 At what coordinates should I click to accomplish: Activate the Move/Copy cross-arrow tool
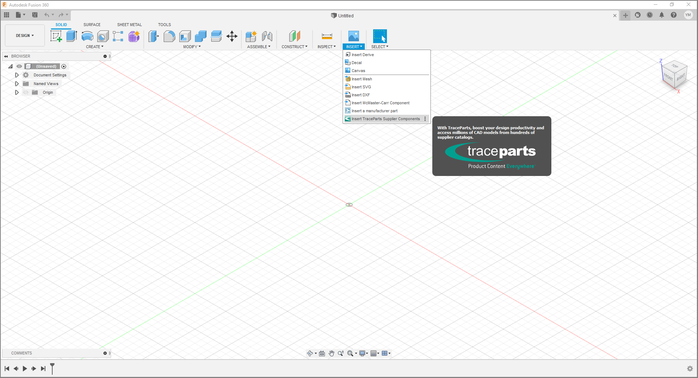tap(232, 36)
